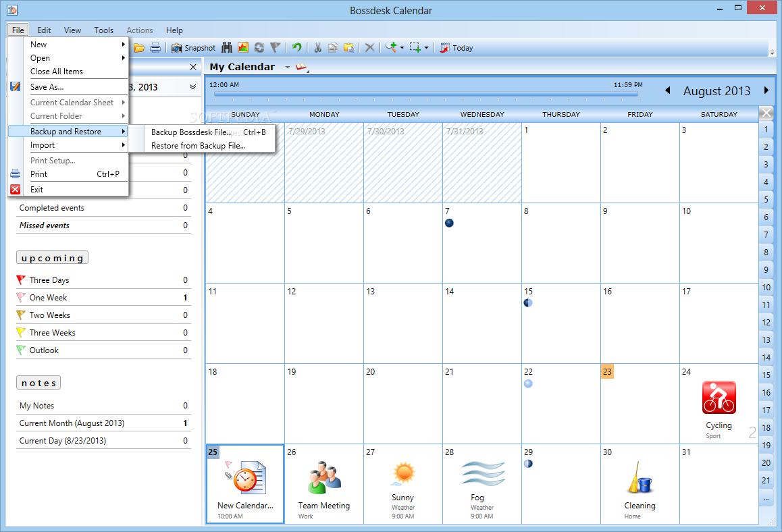The image size is (782, 532).
Task: Select the Missed events row
Action: (104, 225)
